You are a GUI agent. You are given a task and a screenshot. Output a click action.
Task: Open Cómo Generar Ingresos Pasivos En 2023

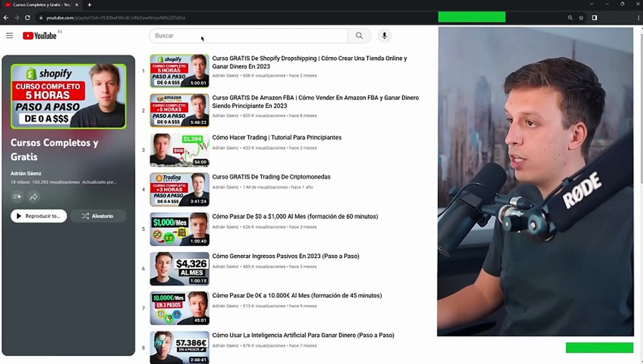[286, 256]
